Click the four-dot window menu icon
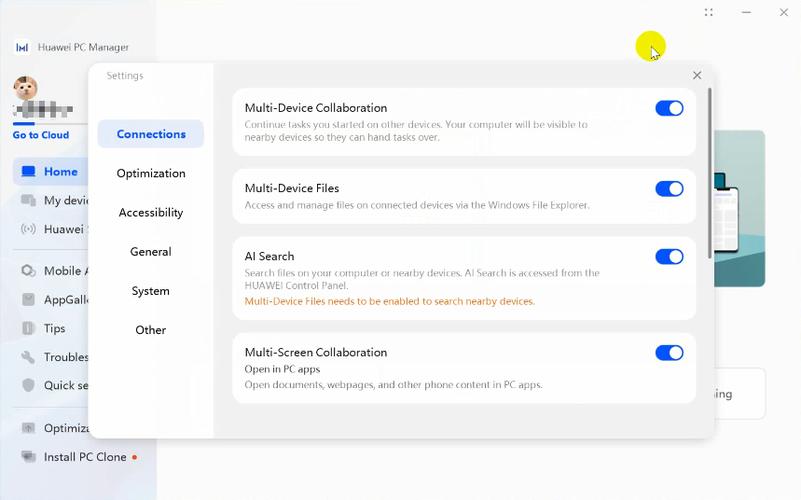 (x=709, y=12)
